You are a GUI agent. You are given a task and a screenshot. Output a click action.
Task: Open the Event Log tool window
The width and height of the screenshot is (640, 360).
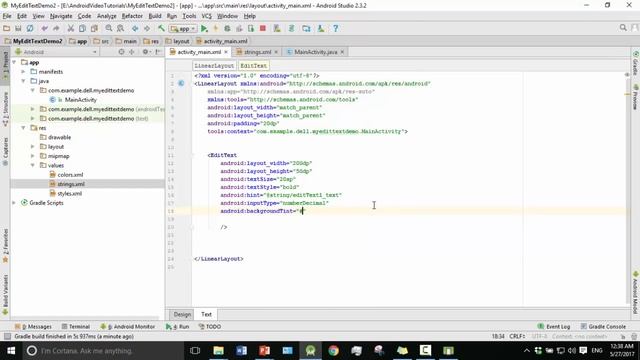coord(554,327)
